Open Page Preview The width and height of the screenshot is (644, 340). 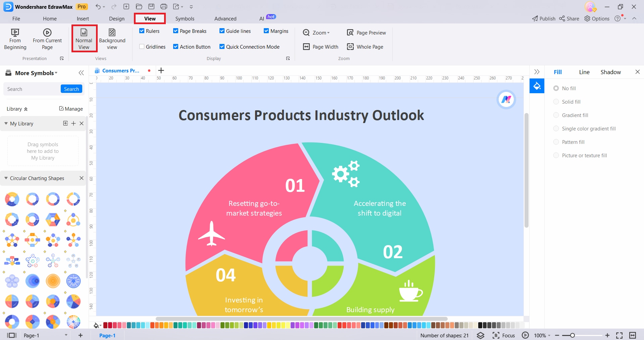coord(366,33)
